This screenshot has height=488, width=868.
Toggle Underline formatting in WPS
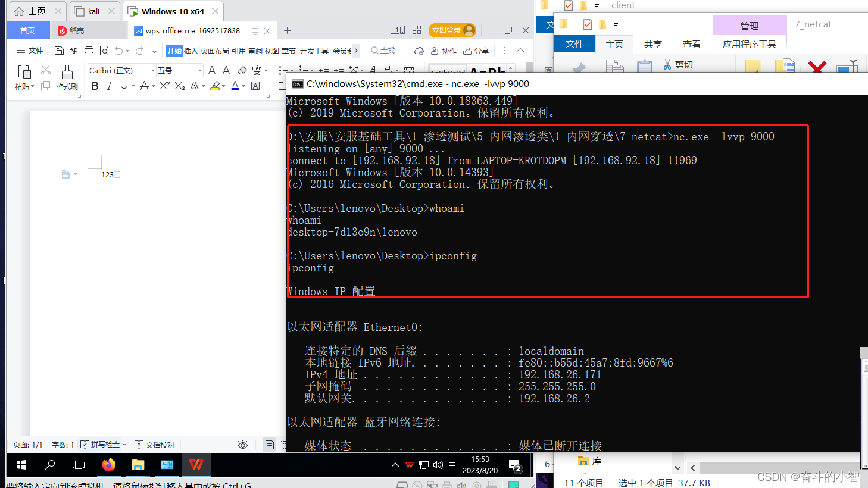[x=123, y=86]
